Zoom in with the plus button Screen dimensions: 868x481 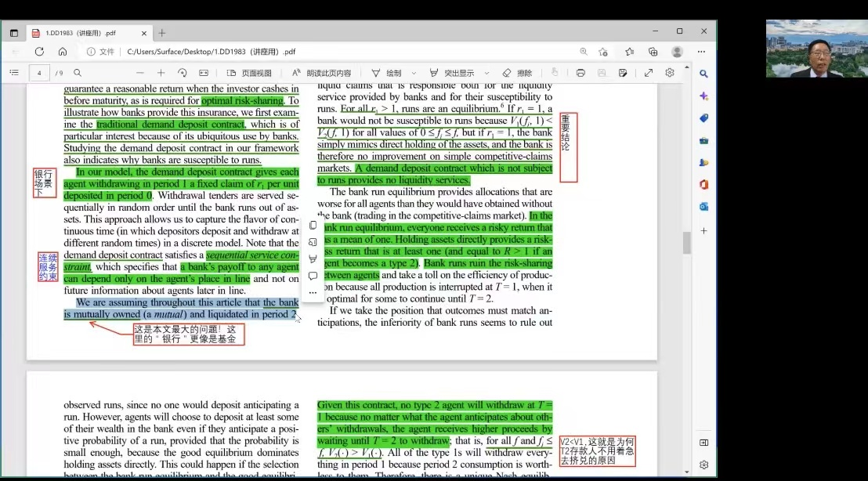pos(161,73)
